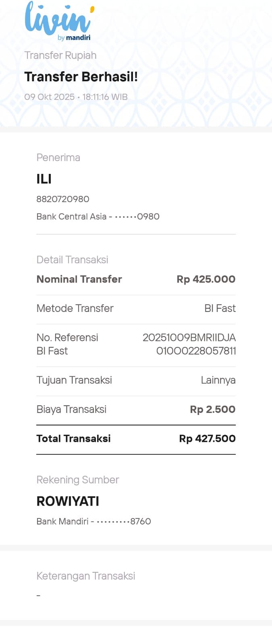Tap the "BI Fast" method value
Screen dimensions: 272x644
(x=220, y=308)
